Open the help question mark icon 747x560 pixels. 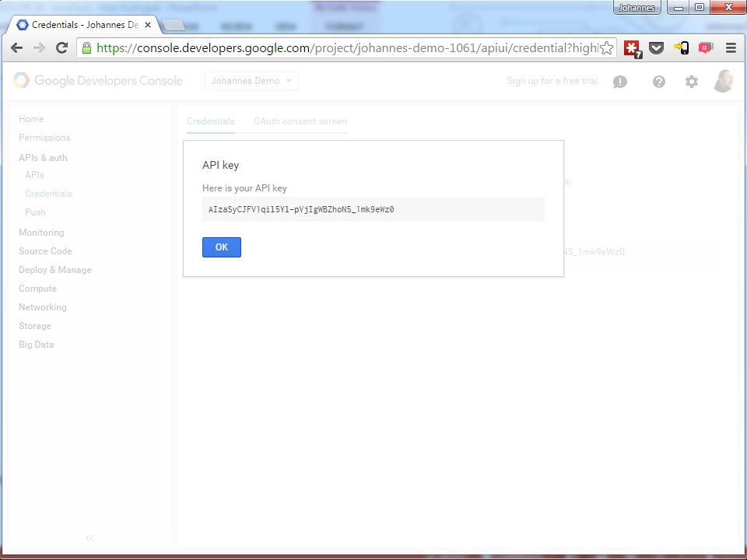coord(659,82)
